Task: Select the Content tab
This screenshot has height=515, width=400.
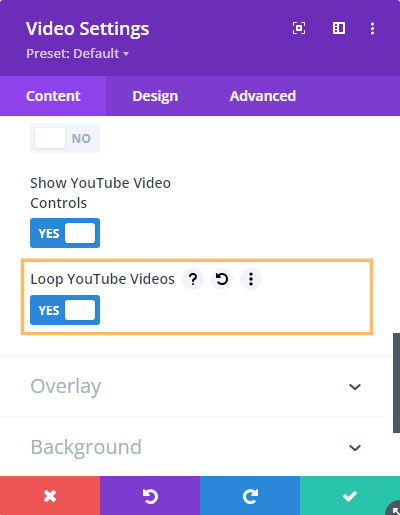Action: 53,96
